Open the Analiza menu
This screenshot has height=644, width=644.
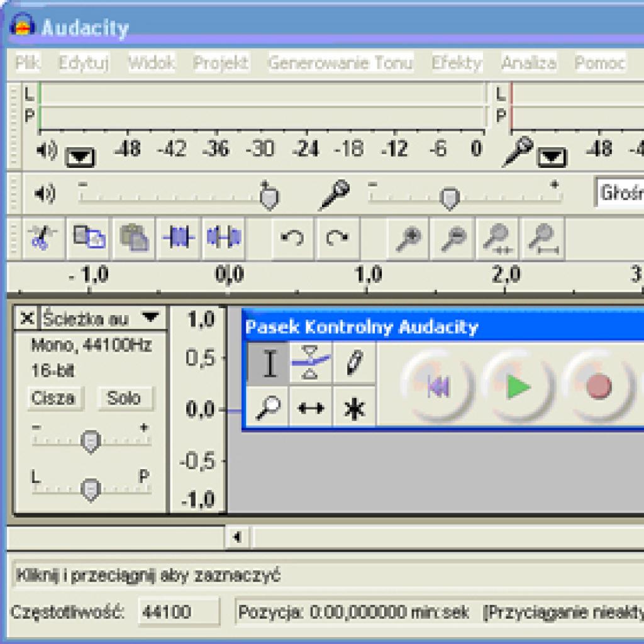click(529, 63)
